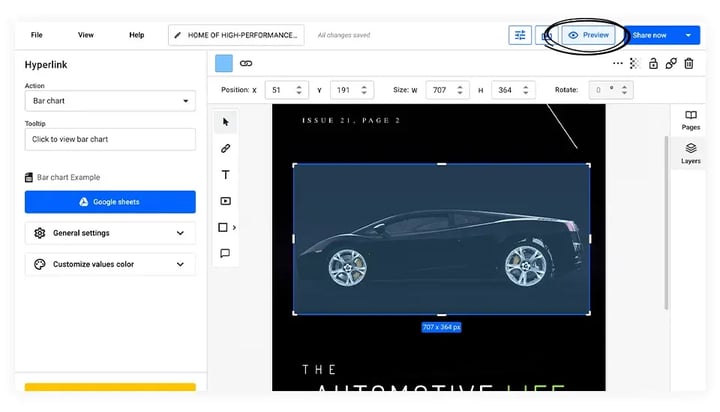This screenshot has height=412, width=720.
Task: Click the yellow button at panel bottom
Action: pyautogui.click(x=110, y=387)
